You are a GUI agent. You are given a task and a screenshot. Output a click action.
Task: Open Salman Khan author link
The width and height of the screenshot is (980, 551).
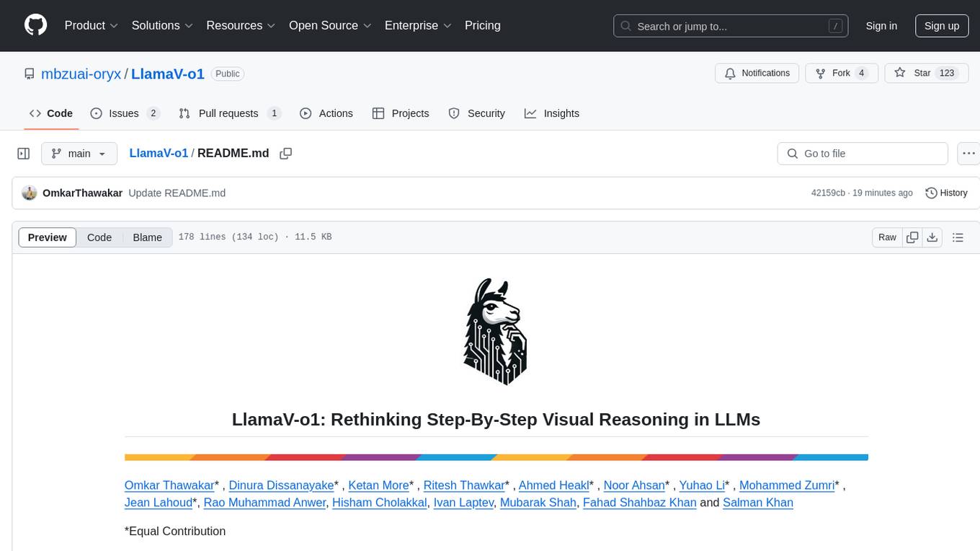(x=758, y=503)
